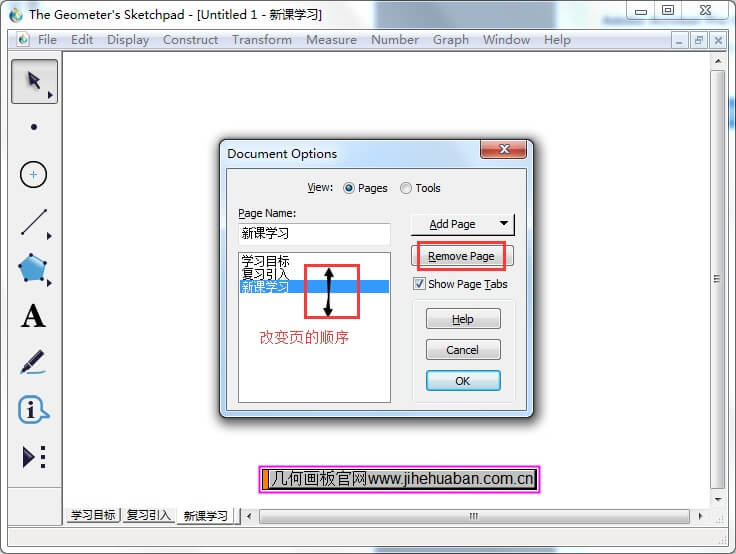This screenshot has width=736, height=554.
Task: Open the Edit menu
Action: coord(82,40)
